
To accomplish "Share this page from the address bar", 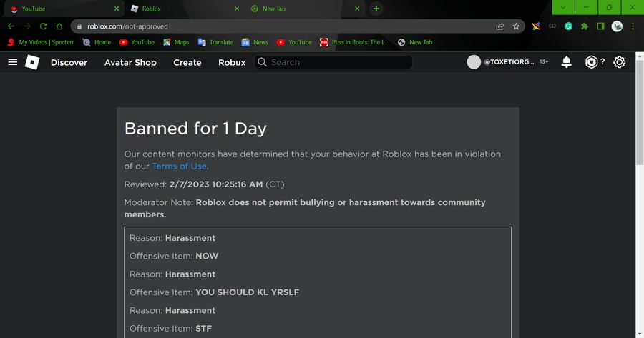I will [500, 26].
